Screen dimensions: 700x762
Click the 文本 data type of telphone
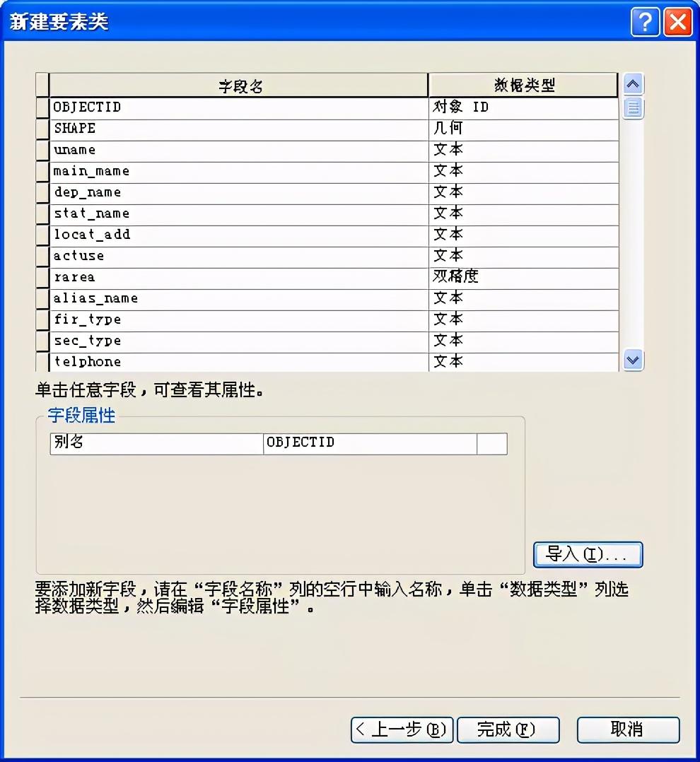click(523, 363)
